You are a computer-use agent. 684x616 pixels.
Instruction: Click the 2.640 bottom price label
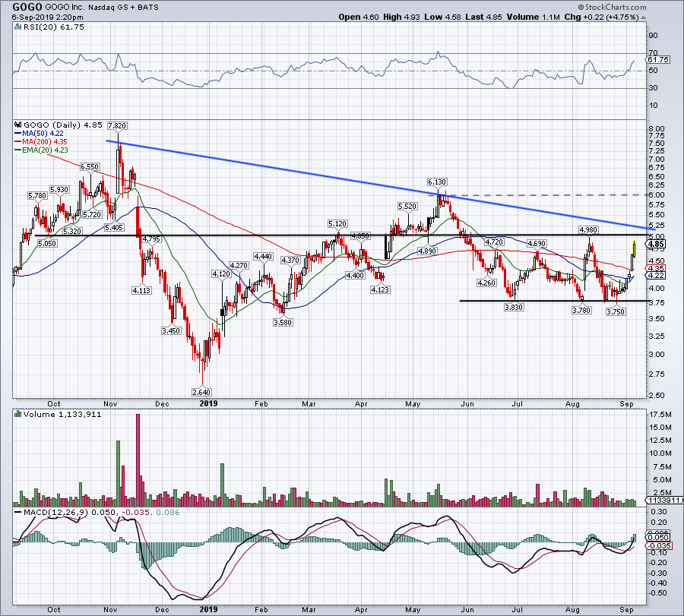pyautogui.click(x=201, y=392)
